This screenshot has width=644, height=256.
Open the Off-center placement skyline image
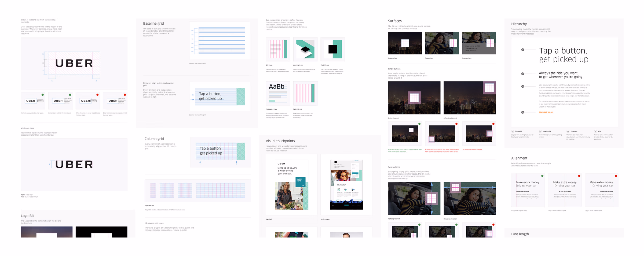click(x=470, y=98)
